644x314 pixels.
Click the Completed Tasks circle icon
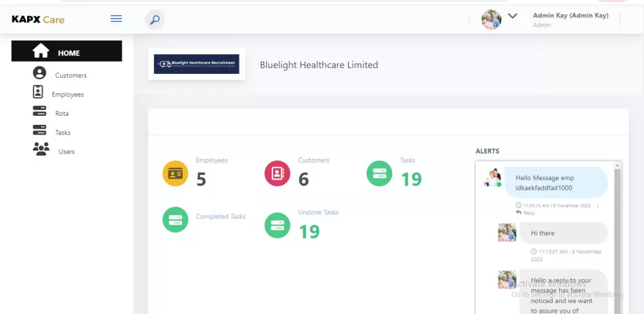pos(175,219)
